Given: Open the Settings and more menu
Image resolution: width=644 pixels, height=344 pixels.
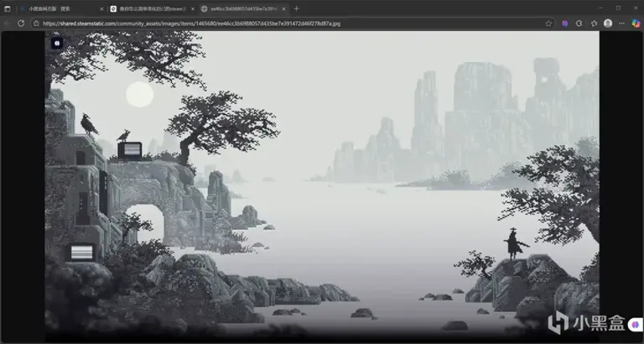Looking at the screenshot, I should pos(622,23).
